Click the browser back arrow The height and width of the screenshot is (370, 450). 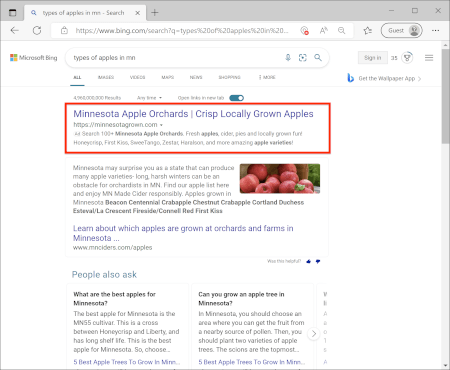[14, 31]
